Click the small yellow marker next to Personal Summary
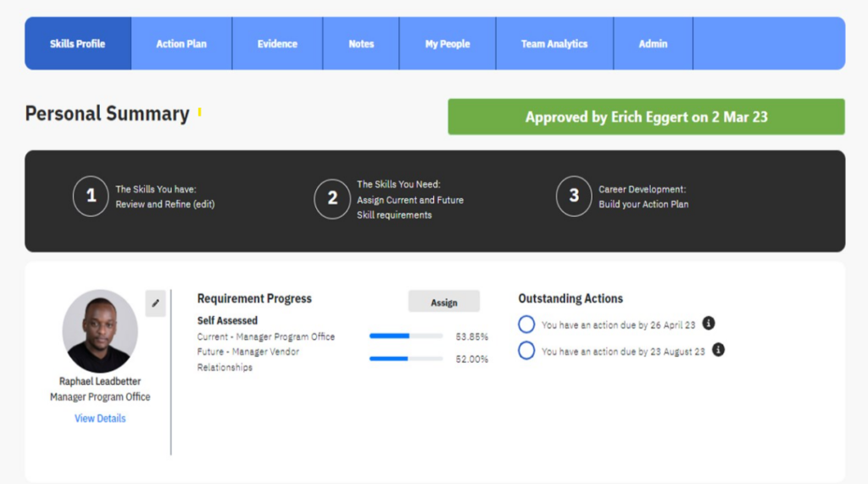 tap(199, 113)
